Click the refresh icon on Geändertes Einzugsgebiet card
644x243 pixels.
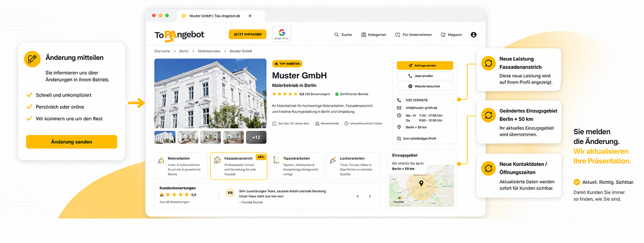[488, 115]
